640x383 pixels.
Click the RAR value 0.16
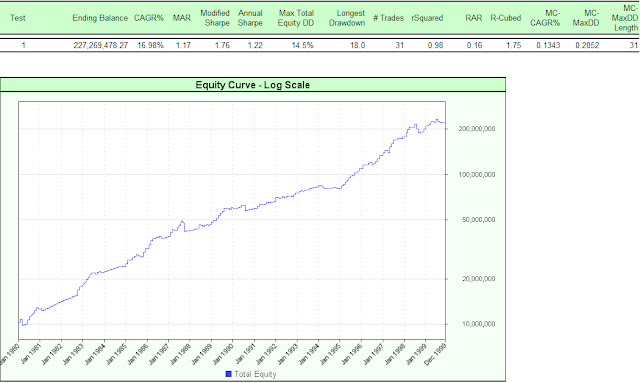(474, 45)
